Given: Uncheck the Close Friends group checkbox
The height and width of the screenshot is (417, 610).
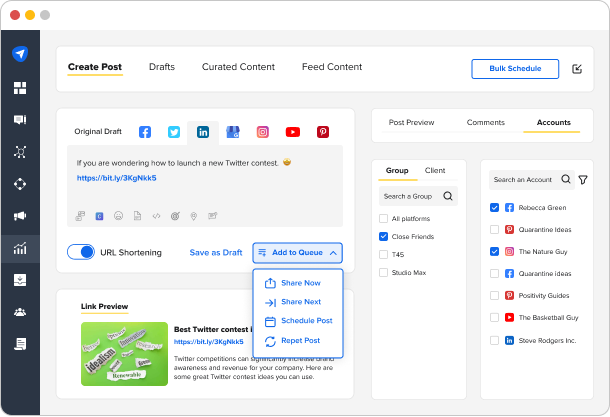Looking at the screenshot, I should pyautogui.click(x=383, y=236).
